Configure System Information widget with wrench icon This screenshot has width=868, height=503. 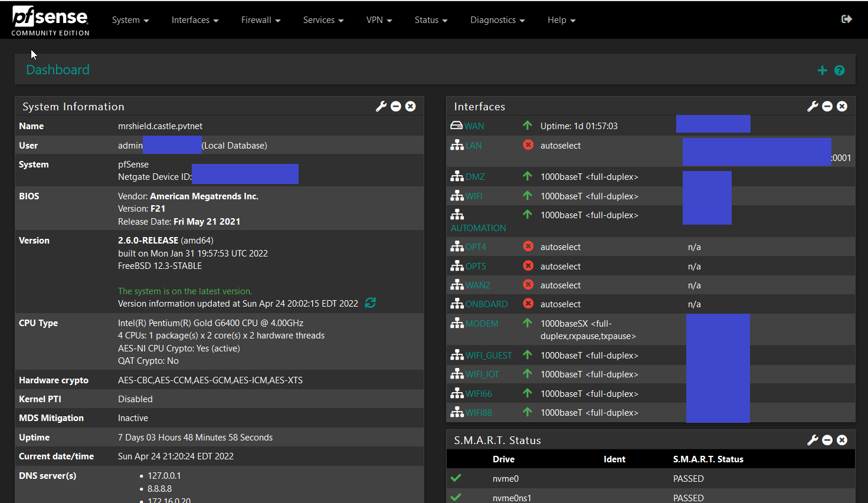click(x=381, y=106)
